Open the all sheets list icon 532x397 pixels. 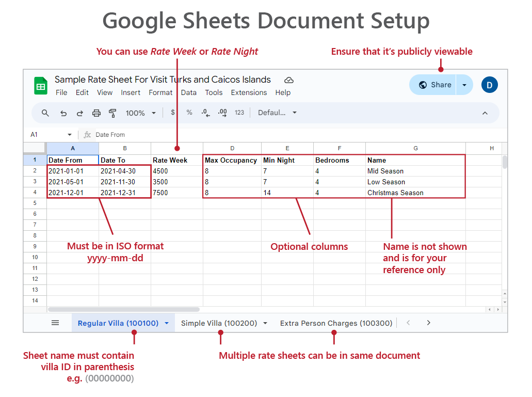pyautogui.click(x=55, y=323)
